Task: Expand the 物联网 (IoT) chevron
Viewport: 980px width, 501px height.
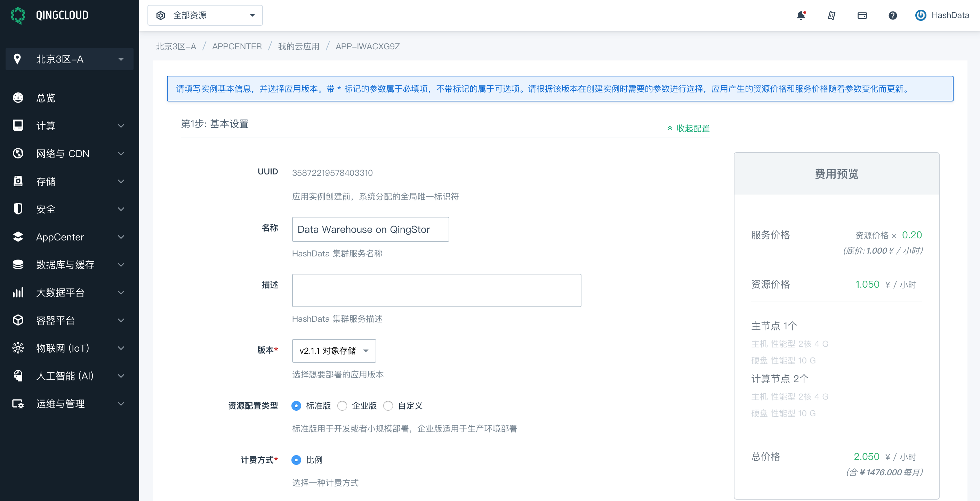Action: click(x=121, y=347)
